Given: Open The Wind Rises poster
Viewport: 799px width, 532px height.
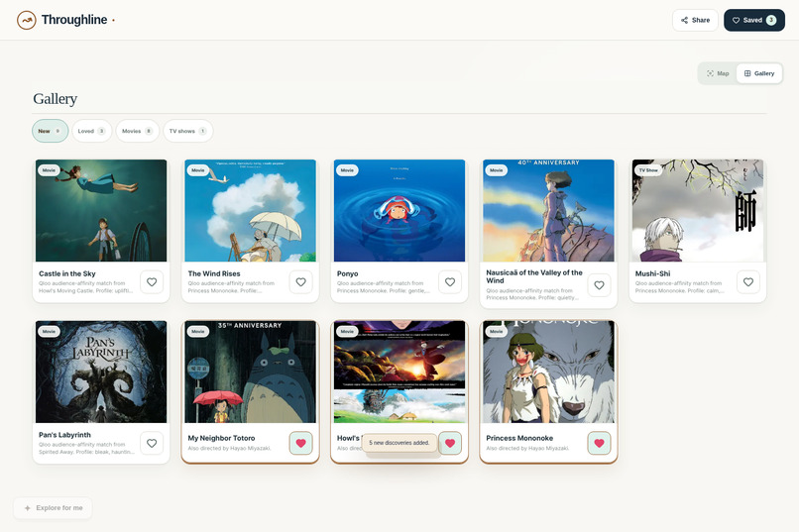Looking at the screenshot, I should click(x=250, y=211).
